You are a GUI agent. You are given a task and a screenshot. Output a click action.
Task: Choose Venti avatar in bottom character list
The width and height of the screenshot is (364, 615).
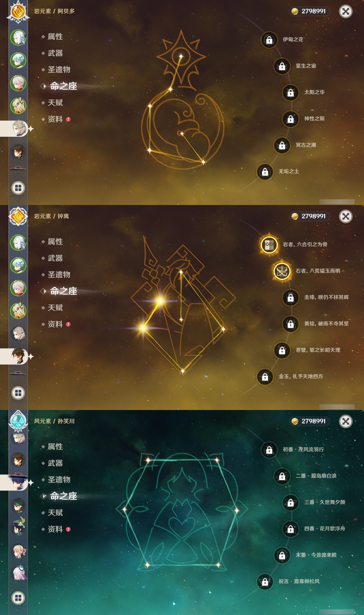(x=18, y=528)
